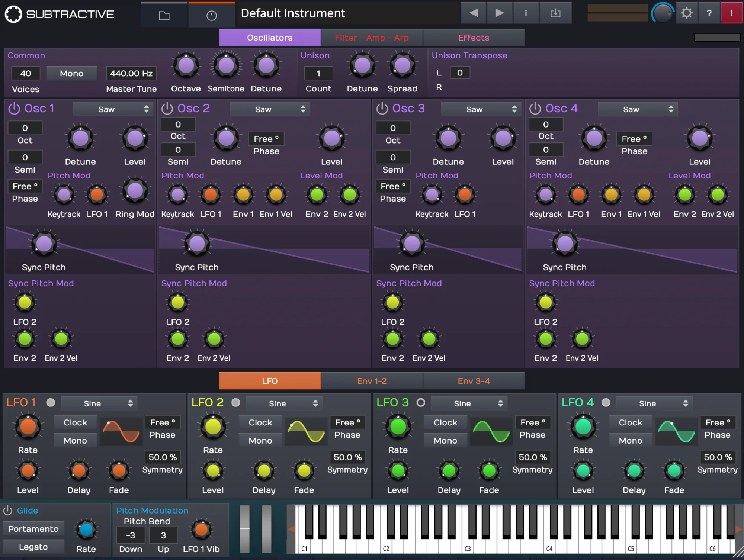
Task: Open Osc 3 Saw waveform dropdown
Action: click(481, 109)
